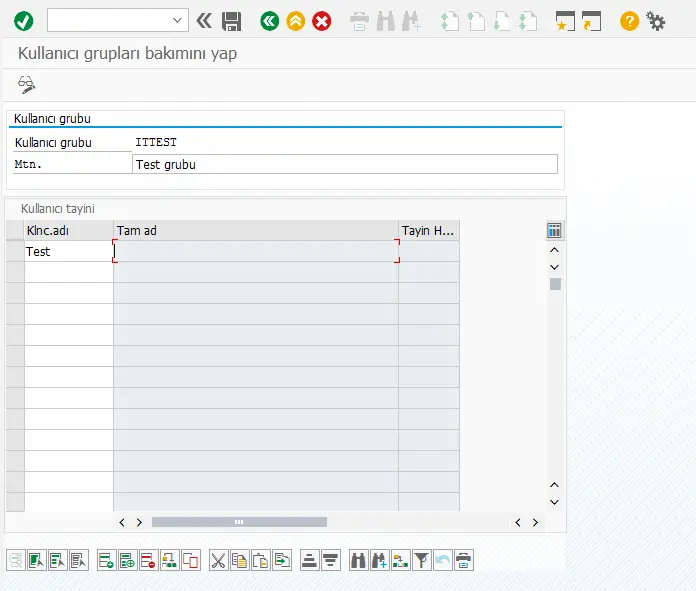This screenshot has height=591, width=696.
Task: Save the user group with the diskette icon
Action: click(232, 21)
